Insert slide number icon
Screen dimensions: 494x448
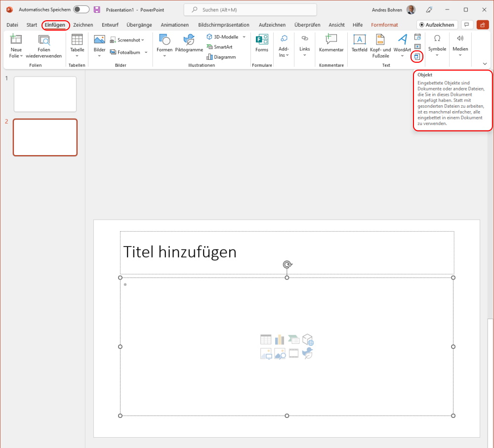pos(417,46)
